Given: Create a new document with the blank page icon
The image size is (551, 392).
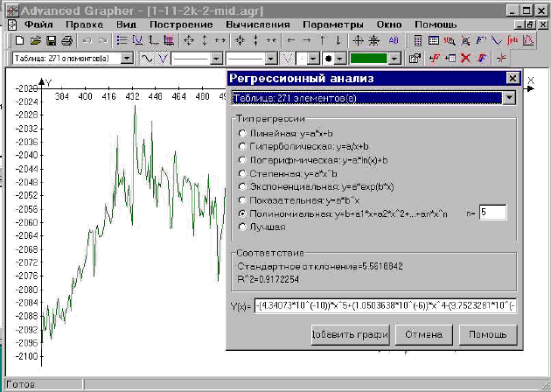Looking at the screenshot, I should (x=19, y=41).
